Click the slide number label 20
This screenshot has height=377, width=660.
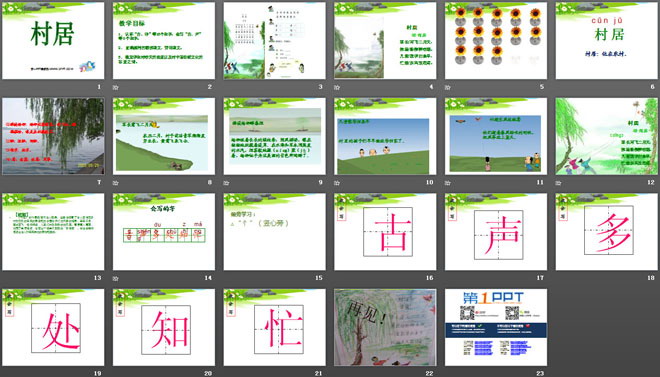(x=208, y=373)
